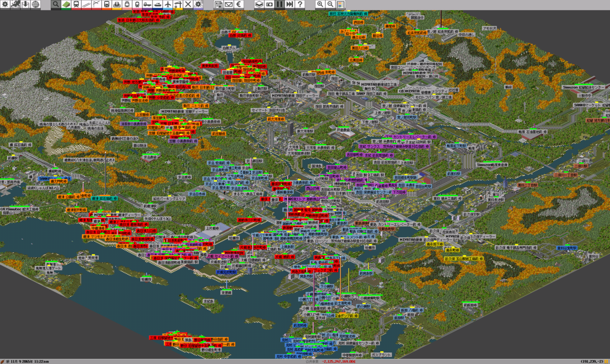Pause the game
610x364 pixels.
point(279,5)
